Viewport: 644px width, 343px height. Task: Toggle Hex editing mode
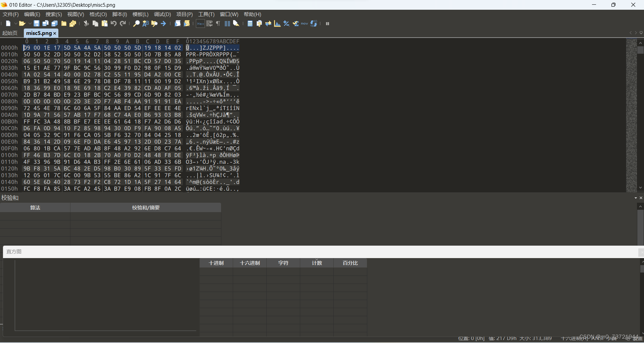(x=200, y=23)
